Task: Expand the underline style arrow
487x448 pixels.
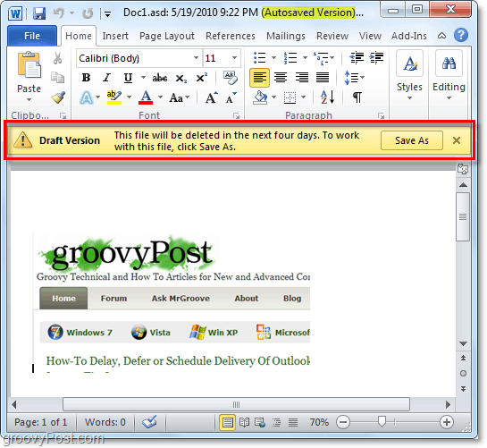Action: pyautogui.click(x=143, y=77)
